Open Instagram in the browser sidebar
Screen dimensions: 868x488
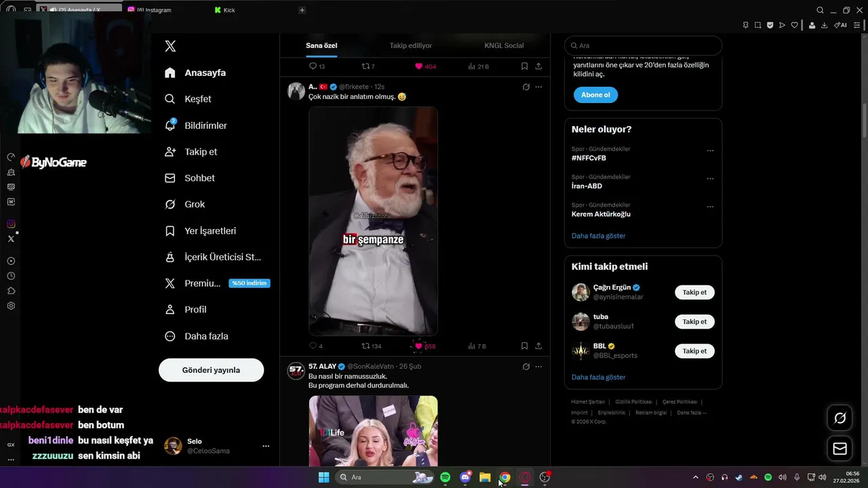(11, 224)
